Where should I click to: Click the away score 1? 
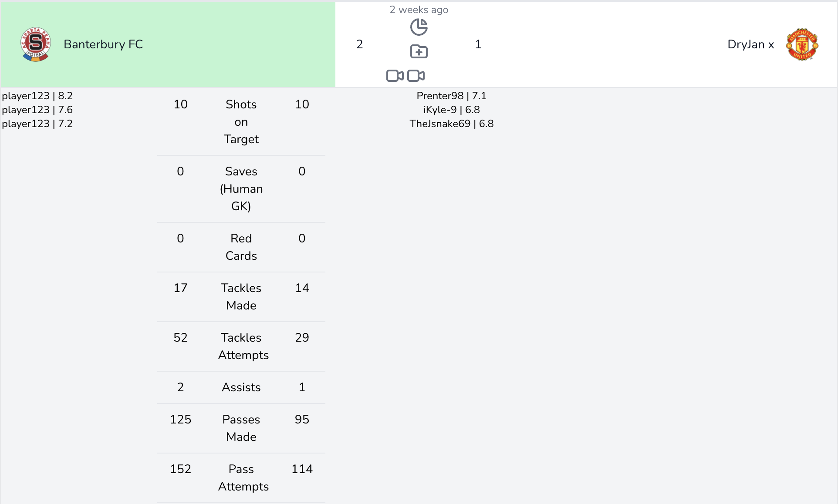point(478,44)
